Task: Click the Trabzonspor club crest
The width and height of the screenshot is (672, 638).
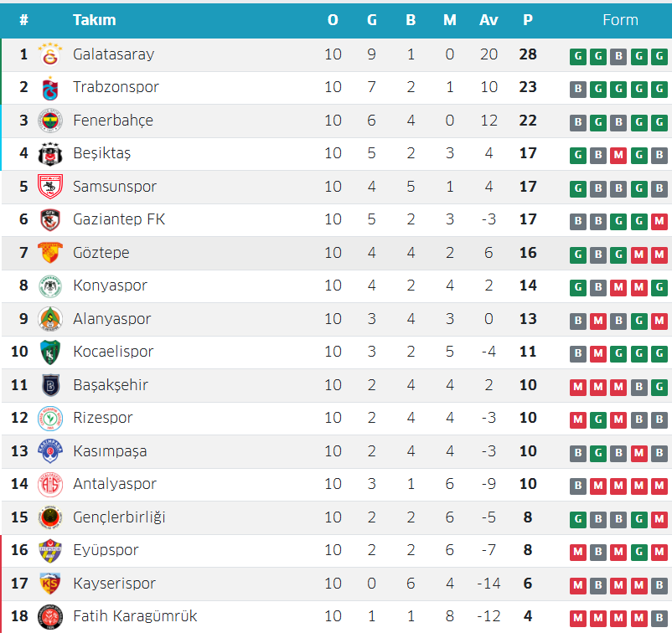Action: tap(50, 87)
